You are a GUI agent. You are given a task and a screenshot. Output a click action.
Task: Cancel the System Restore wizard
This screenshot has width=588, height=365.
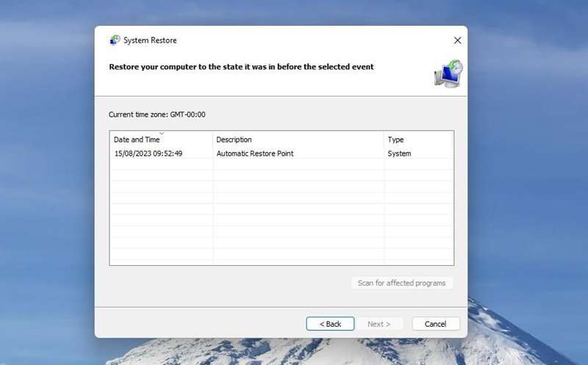[435, 324]
